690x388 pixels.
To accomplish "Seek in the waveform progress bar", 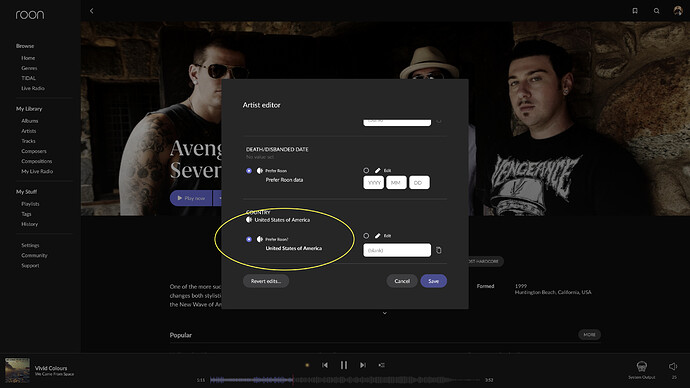I will coord(345,380).
